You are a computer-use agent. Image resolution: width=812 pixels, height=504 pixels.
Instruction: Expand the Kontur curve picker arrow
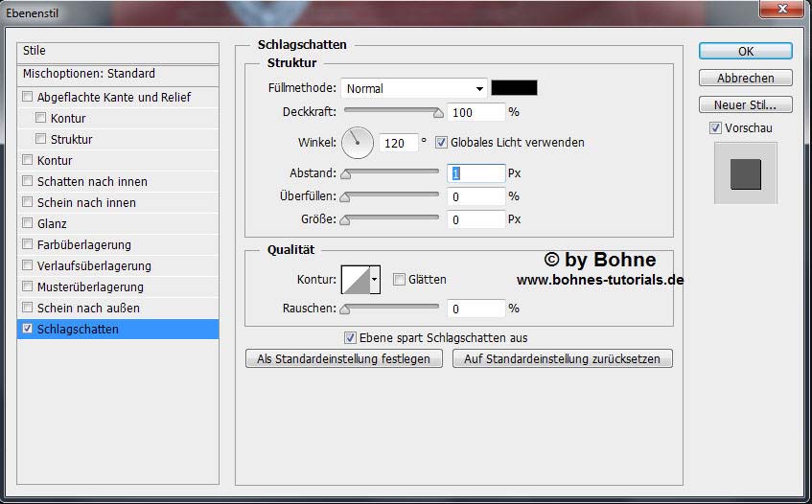pyautogui.click(x=375, y=280)
